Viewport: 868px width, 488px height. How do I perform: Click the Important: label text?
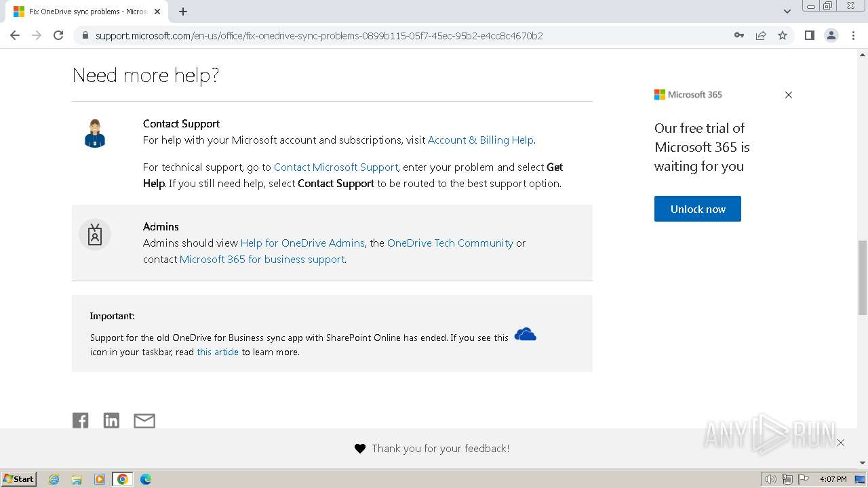(x=112, y=316)
